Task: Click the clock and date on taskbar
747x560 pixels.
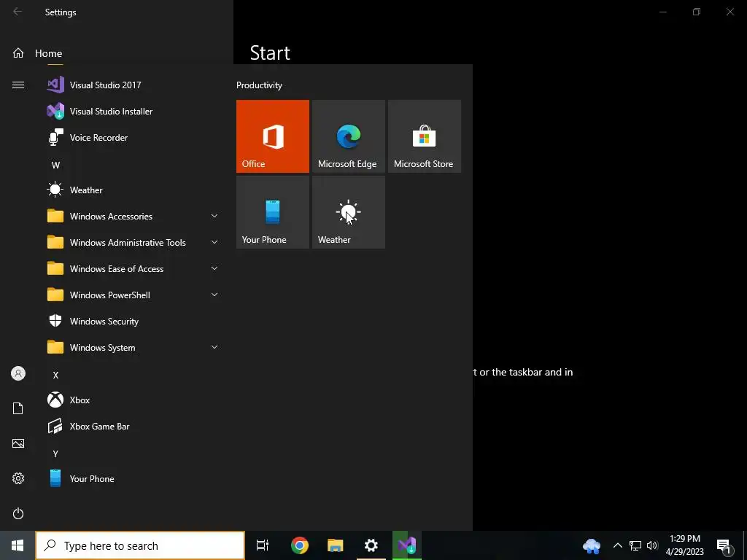Action: coord(684,545)
